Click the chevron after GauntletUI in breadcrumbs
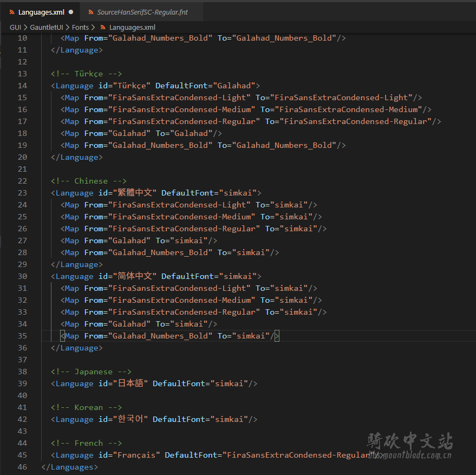The image size is (476, 475). 67,27
